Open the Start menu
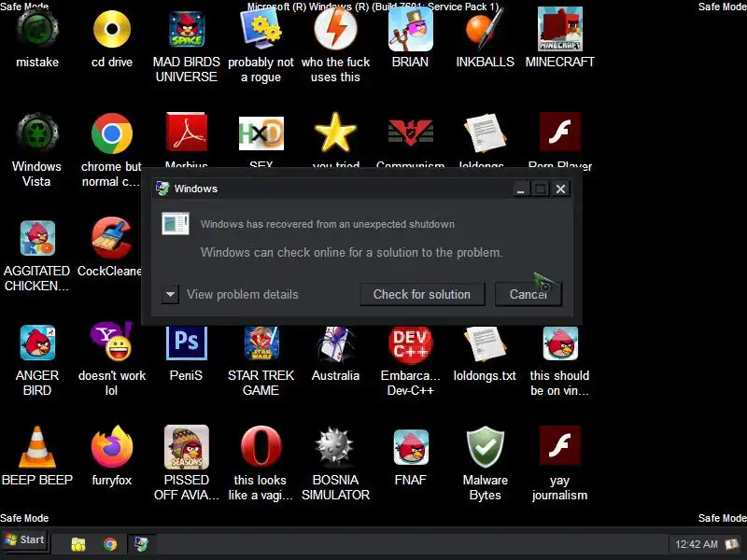 click(x=25, y=540)
